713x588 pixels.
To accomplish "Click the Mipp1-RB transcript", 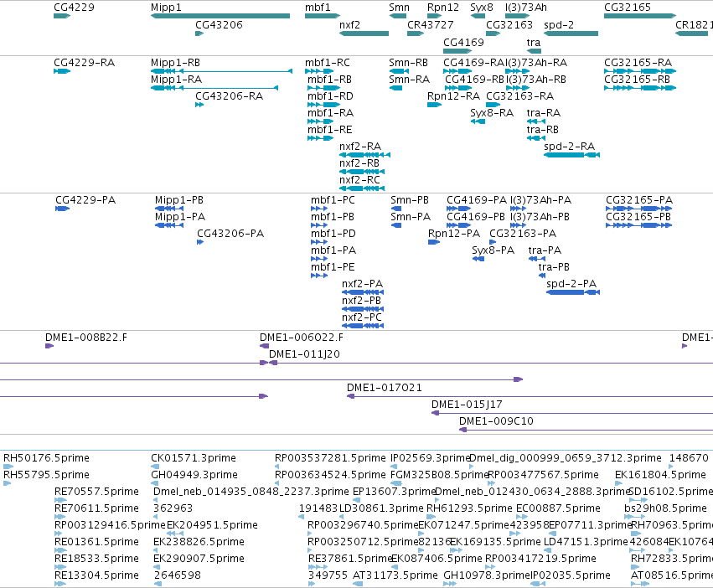I will click(221, 71).
